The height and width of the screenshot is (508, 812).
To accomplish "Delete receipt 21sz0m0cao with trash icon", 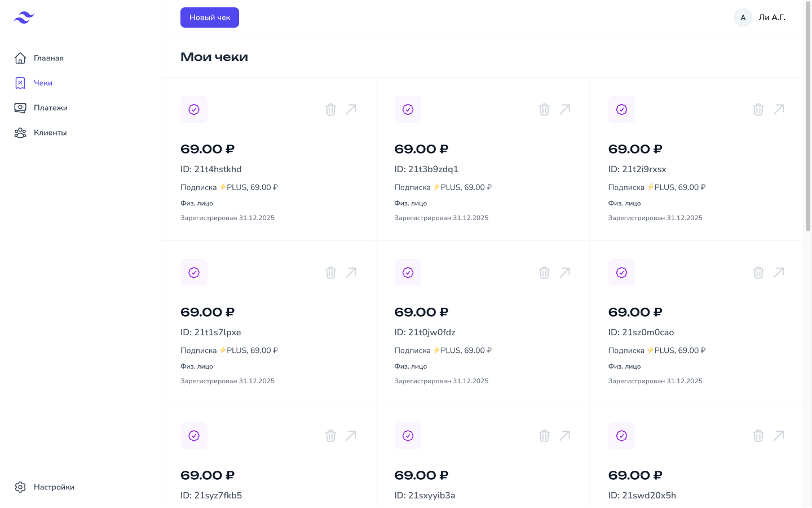I will 758,273.
